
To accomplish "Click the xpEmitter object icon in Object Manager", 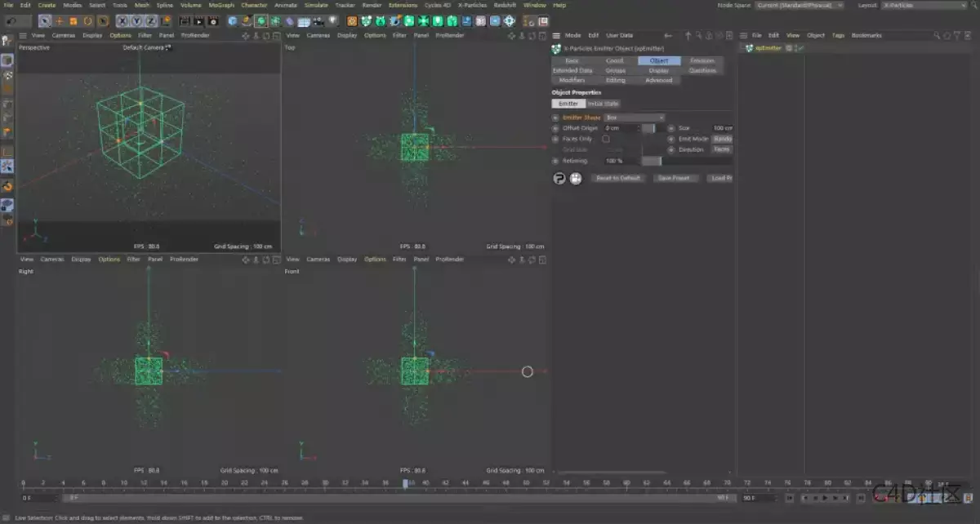I will coord(750,47).
